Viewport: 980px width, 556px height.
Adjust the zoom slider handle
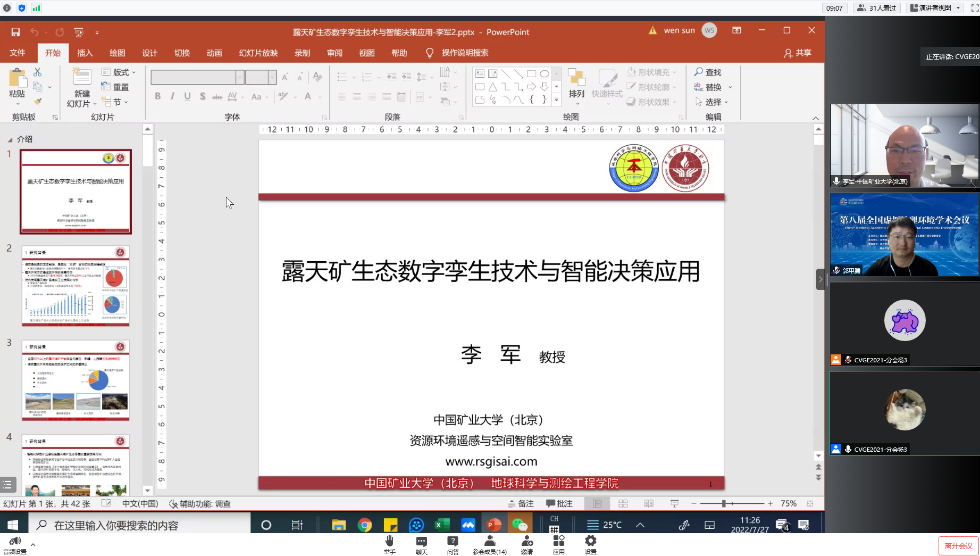point(723,503)
